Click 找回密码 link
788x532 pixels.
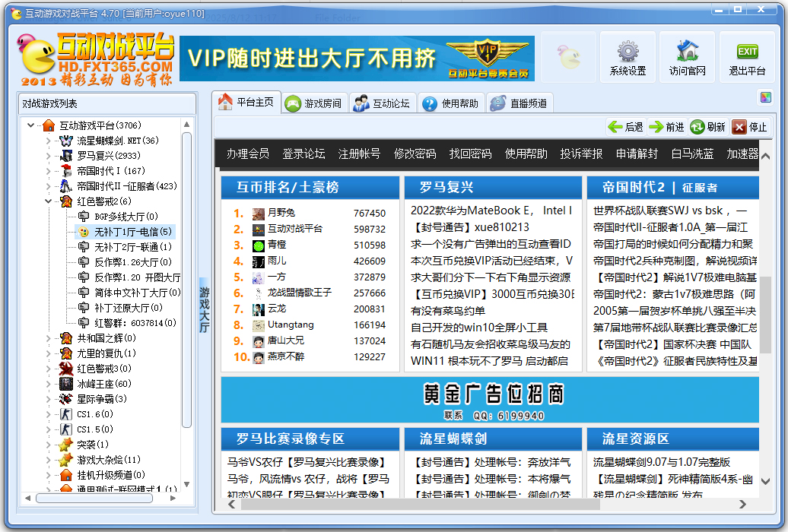click(470, 154)
